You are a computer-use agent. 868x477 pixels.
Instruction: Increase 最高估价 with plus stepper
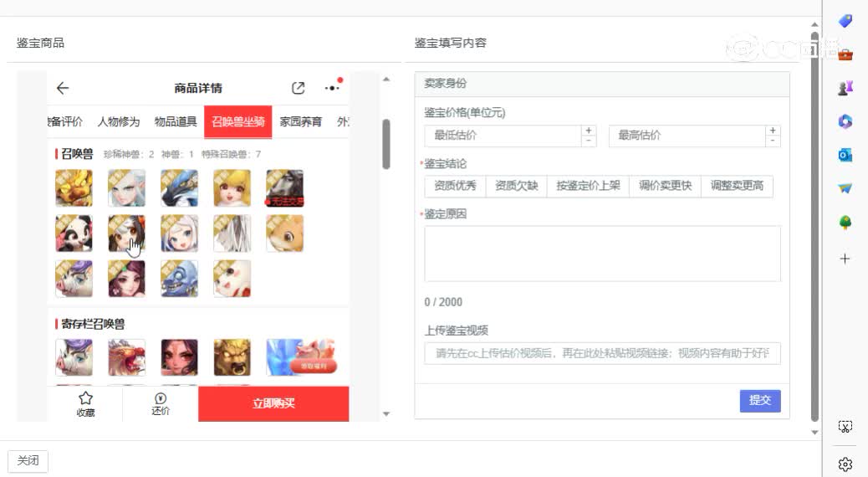click(x=773, y=131)
